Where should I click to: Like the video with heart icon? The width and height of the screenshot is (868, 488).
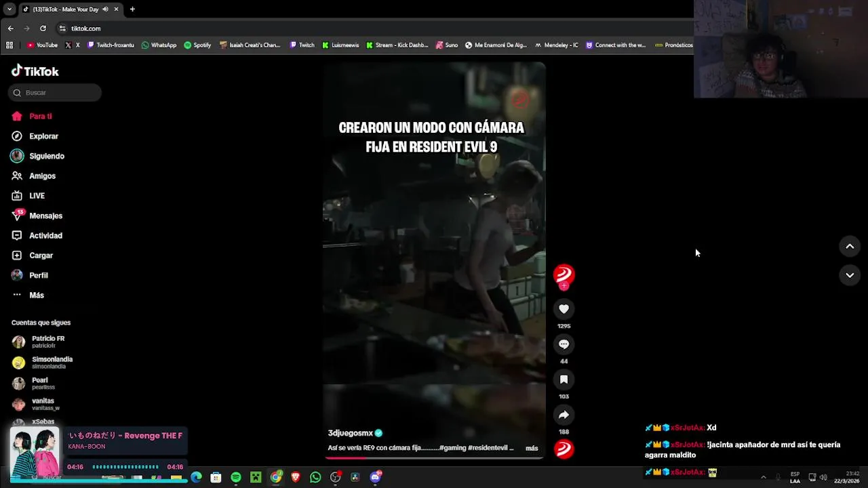coord(564,309)
